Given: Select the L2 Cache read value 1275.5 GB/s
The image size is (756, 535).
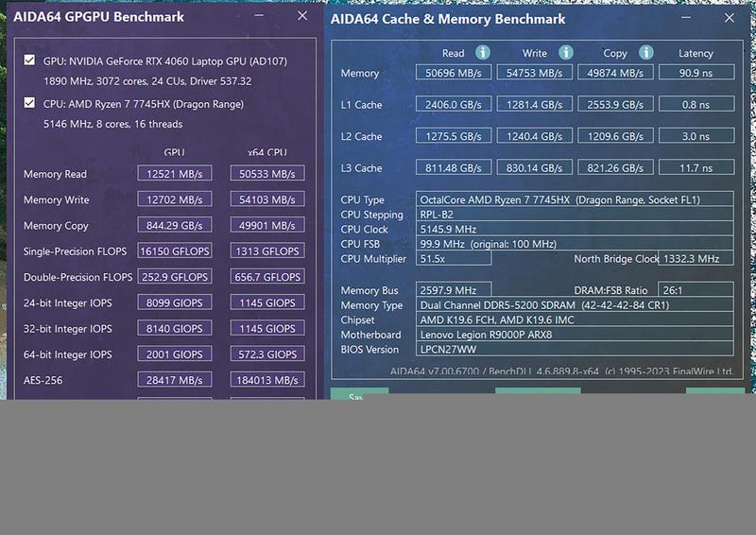Looking at the screenshot, I should 454,136.
